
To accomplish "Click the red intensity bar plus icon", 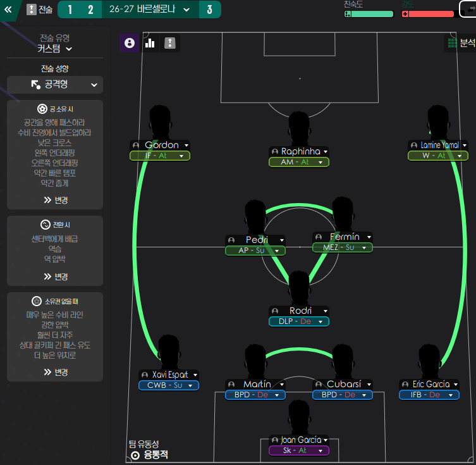I will 405,14.
